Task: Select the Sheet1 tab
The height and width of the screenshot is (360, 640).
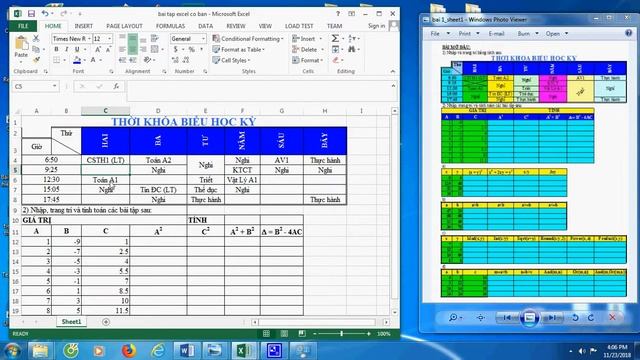Action: point(71,322)
